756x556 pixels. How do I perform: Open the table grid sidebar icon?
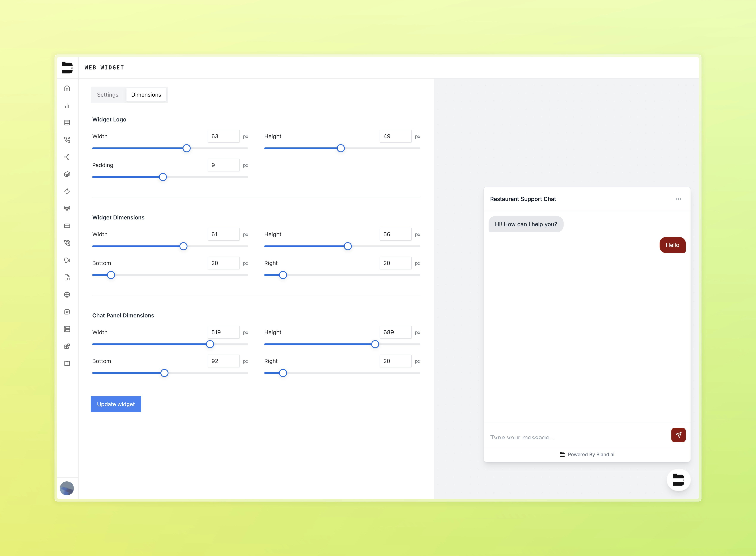click(67, 123)
